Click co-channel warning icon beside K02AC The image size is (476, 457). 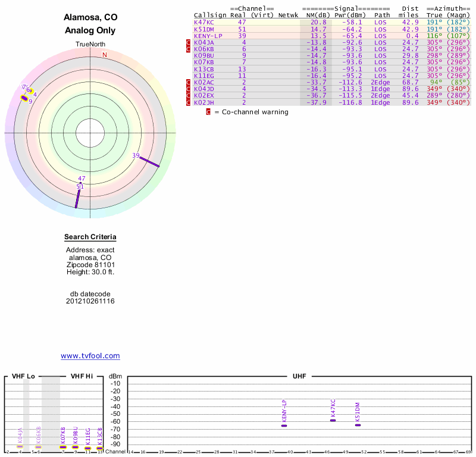(x=189, y=83)
